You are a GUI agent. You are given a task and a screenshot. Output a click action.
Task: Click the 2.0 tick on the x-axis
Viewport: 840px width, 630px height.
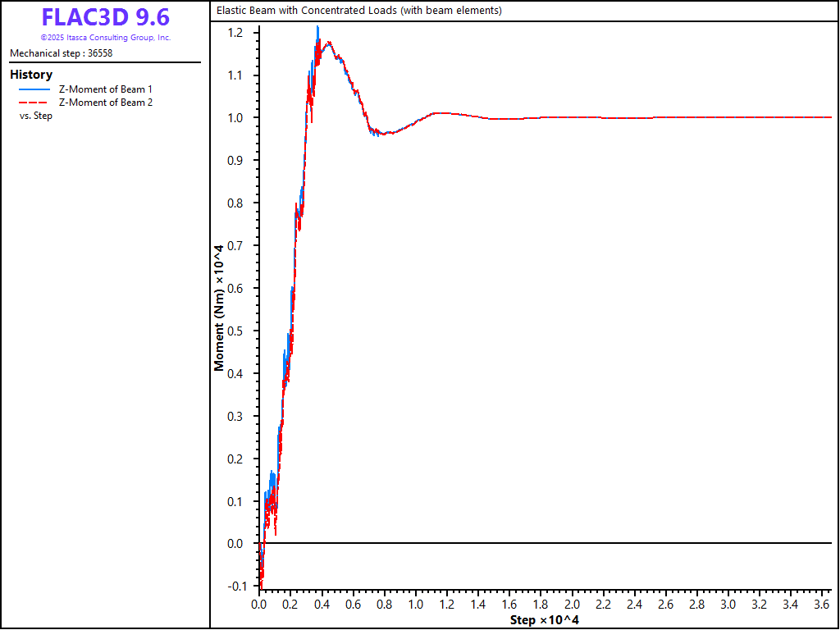coord(571,605)
